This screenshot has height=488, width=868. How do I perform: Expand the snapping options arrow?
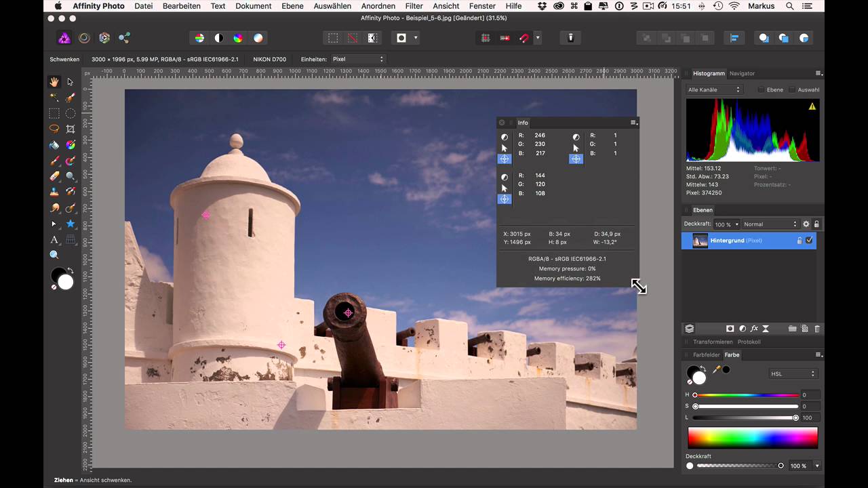click(x=538, y=38)
